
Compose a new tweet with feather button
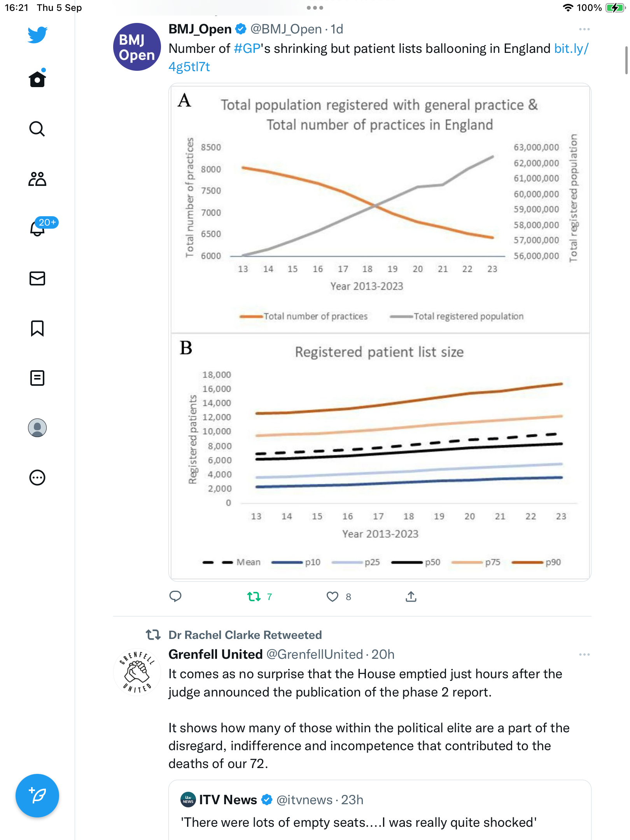coord(37,796)
